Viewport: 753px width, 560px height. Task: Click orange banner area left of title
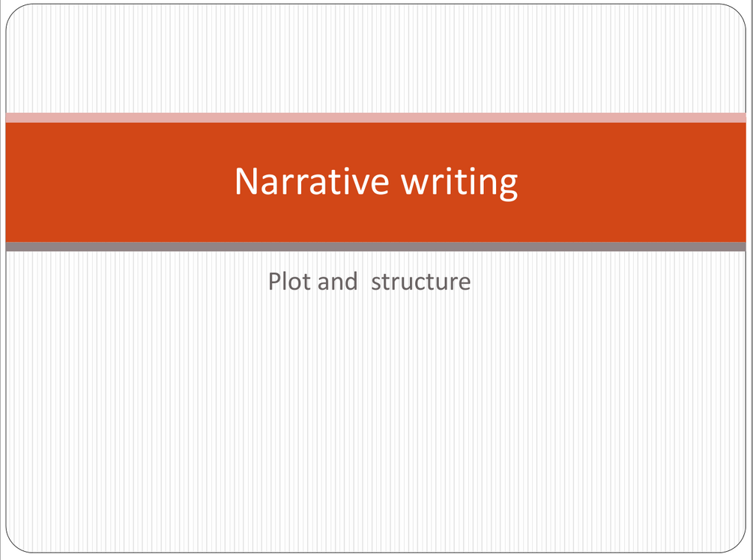tap(112, 182)
